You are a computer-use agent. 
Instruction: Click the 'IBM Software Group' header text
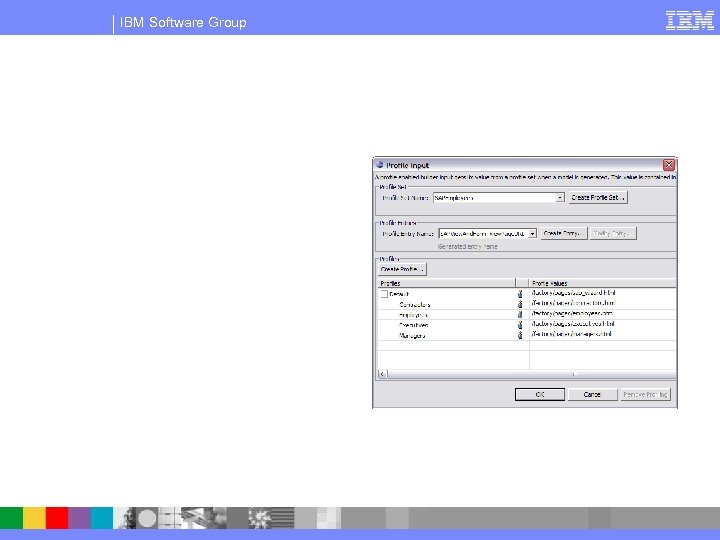pyautogui.click(x=183, y=22)
